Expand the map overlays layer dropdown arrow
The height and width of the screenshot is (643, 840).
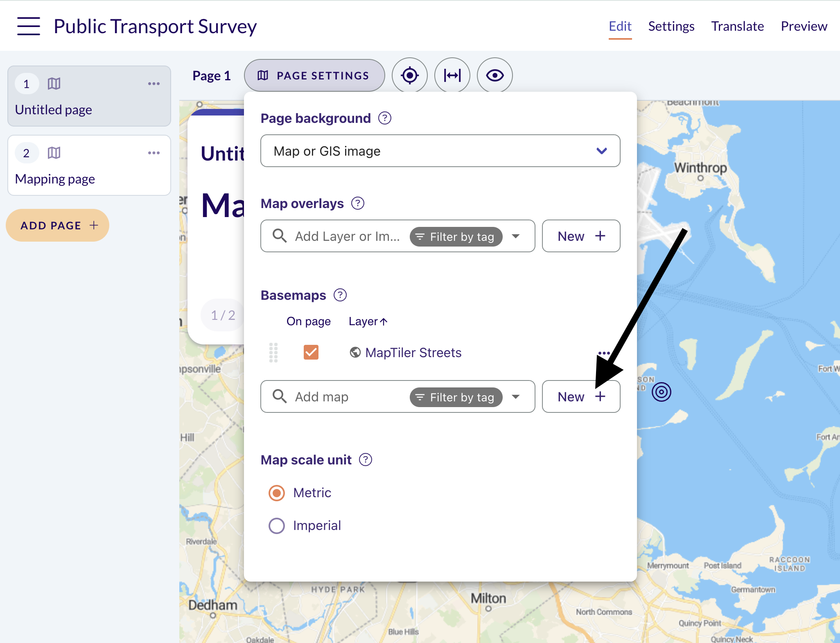click(x=516, y=236)
